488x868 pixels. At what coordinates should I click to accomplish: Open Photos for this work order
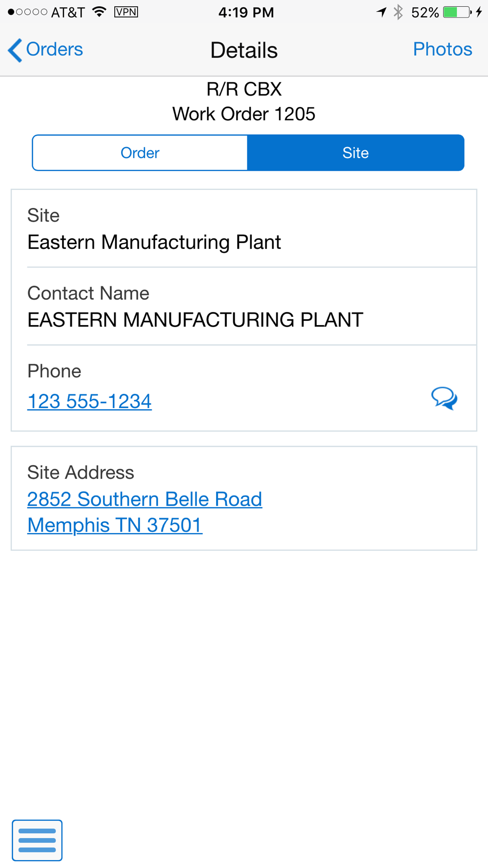pyautogui.click(x=442, y=49)
